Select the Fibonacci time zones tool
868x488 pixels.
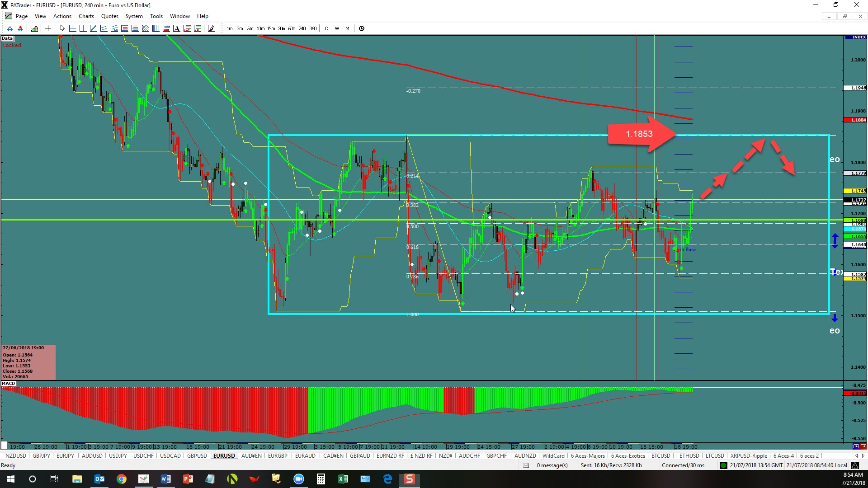(x=156, y=28)
